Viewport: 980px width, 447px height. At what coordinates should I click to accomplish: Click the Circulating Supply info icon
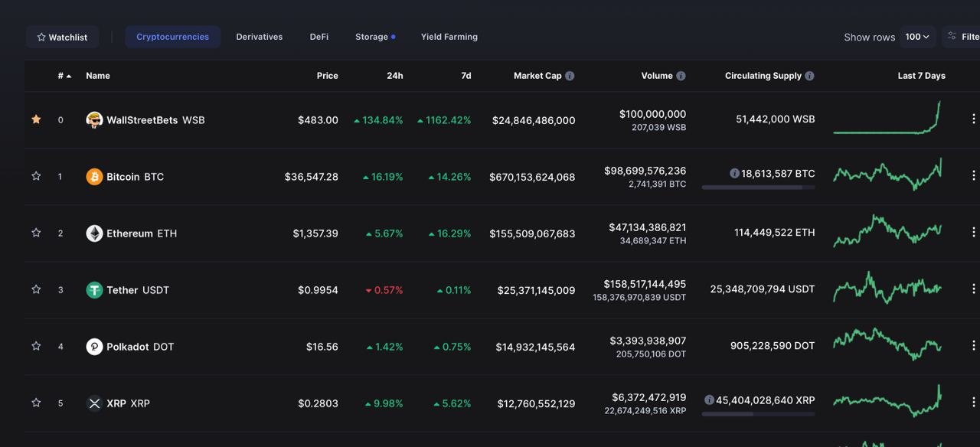coord(809,76)
